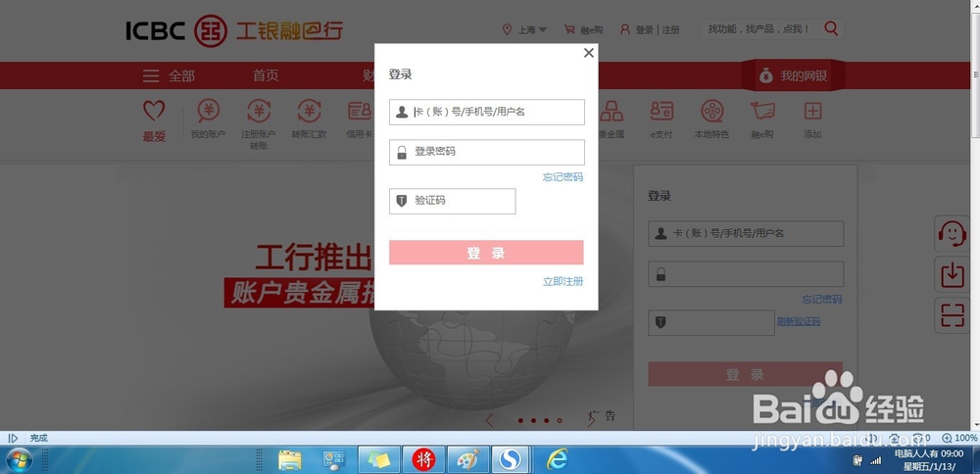The height and width of the screenshot is (474, 980).
Task: Select the first banner carousel dot
Action: [x=520, y=421]
